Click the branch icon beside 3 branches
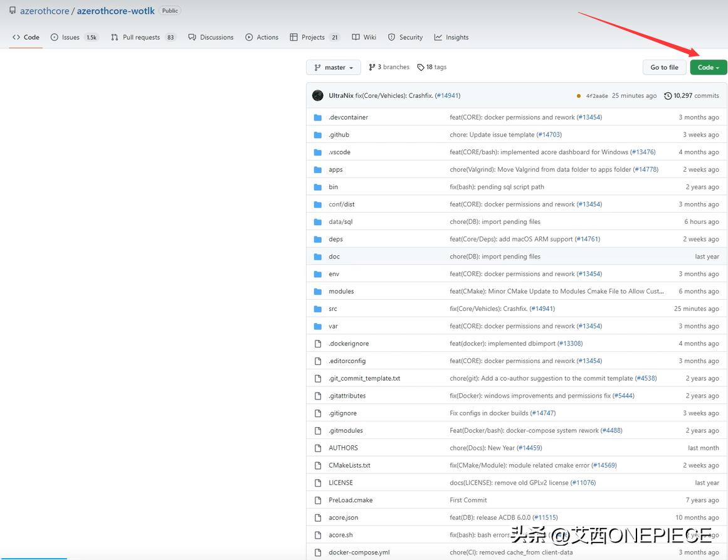 (371, 66)
